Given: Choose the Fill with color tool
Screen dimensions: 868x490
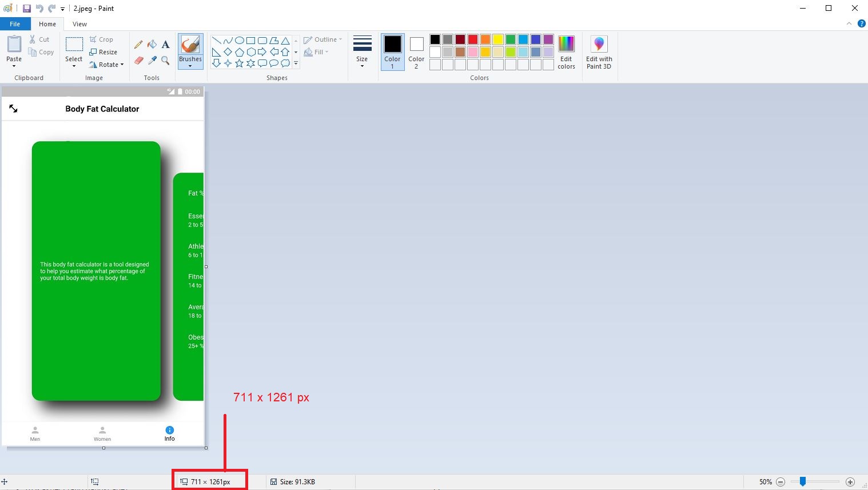Looking at the screenshot, I should click(x=152, y=44).
